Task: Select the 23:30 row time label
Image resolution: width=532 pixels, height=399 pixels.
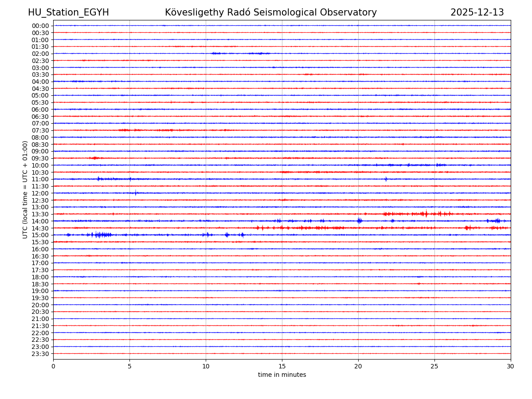Action: [40, 354]
